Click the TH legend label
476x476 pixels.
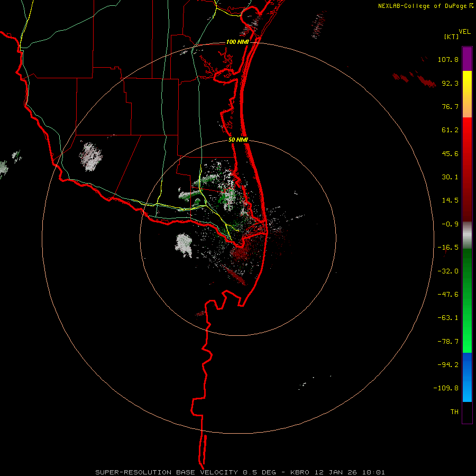[454, 411]
